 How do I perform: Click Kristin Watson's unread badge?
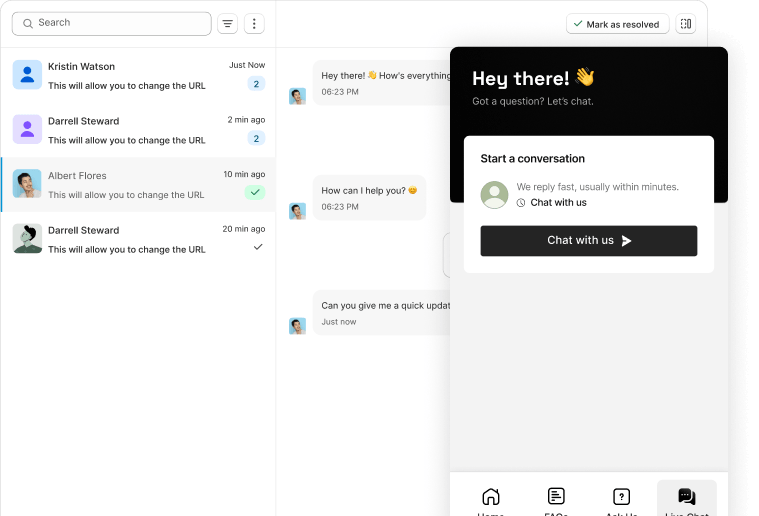pyautogui.click(x=256, y=84)
